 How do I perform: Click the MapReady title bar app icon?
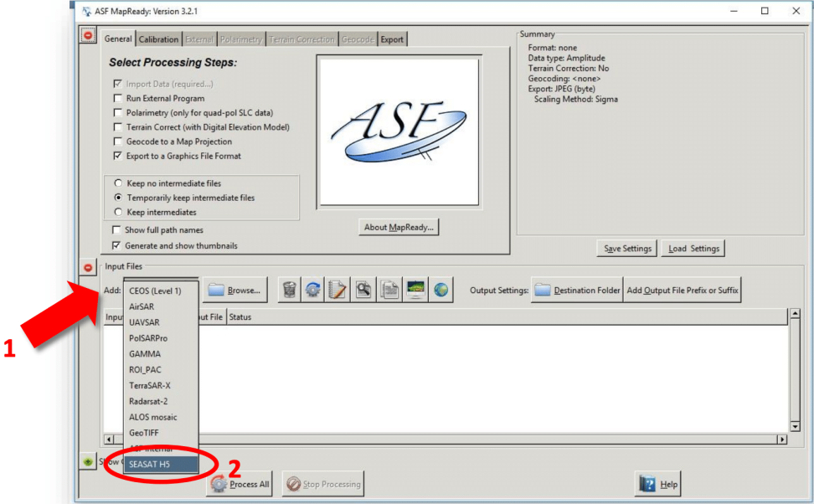pyautogui.click(x=87, y=11)
